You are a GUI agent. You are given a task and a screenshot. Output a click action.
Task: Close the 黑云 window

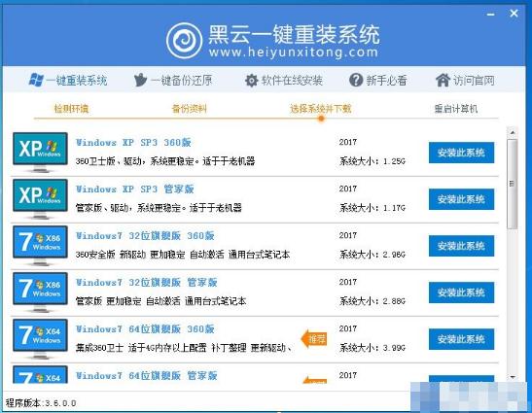click(514, 14)
